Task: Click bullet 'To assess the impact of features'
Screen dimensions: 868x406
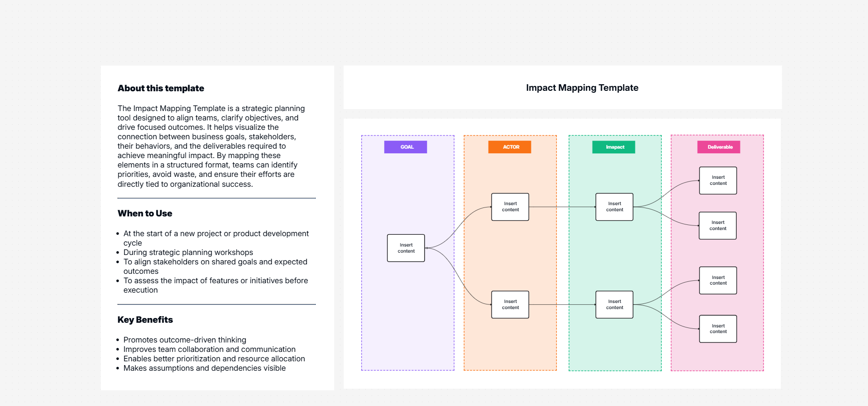Action: [216, 286]
